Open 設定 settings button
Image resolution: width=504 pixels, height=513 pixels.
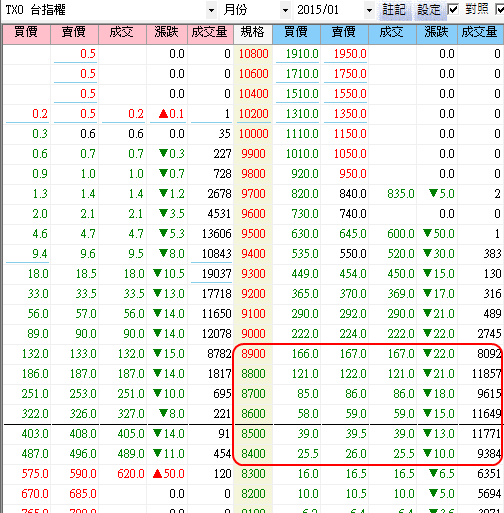[429, 10]
